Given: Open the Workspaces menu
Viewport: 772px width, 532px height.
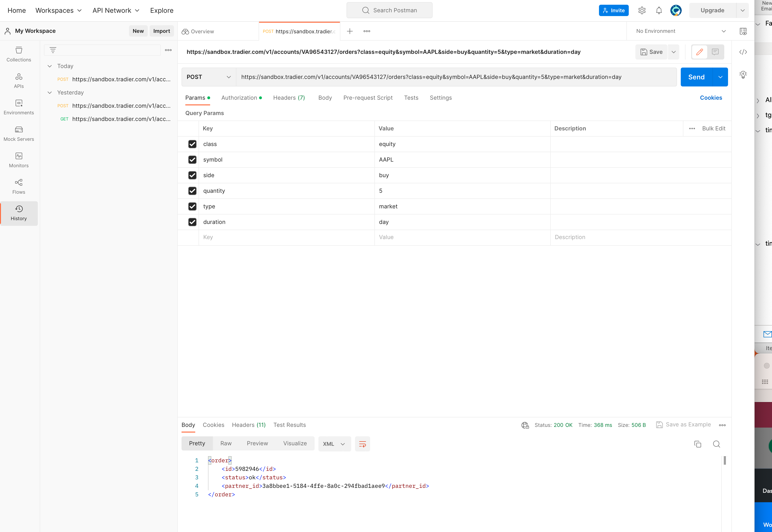Looking at the screenshot, I should [58, 10].
